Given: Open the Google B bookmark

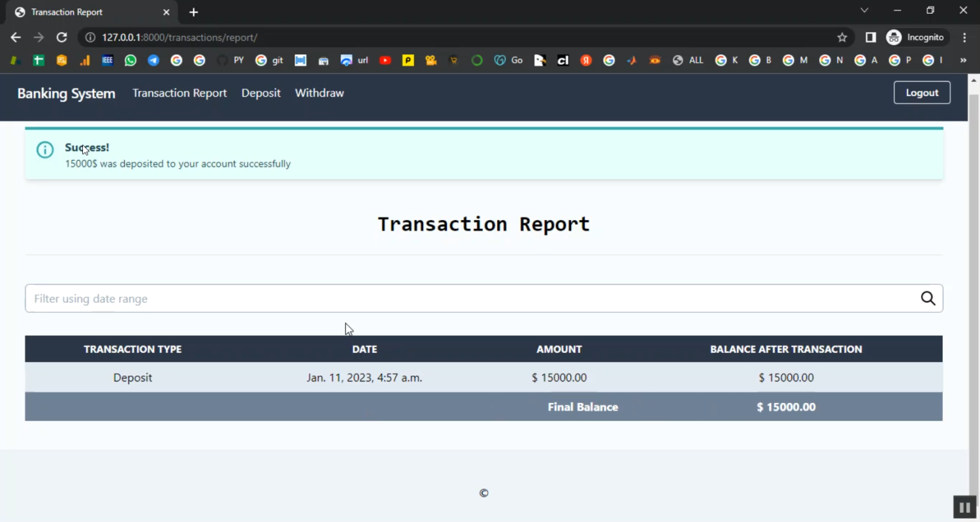Looking at the screenshot, I should (x=760, y=60).
